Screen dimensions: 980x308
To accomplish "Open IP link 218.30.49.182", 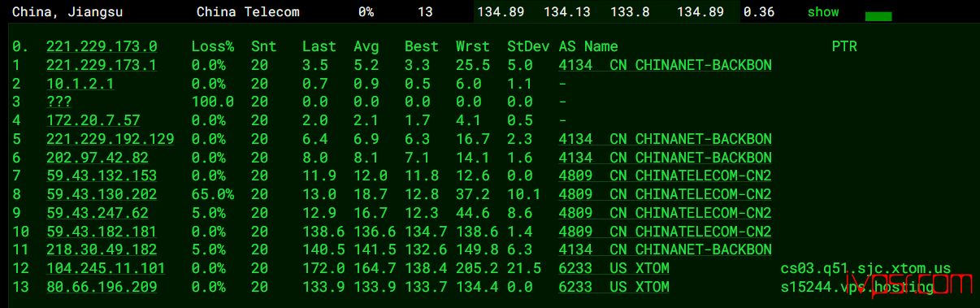I will coord(102,249).
